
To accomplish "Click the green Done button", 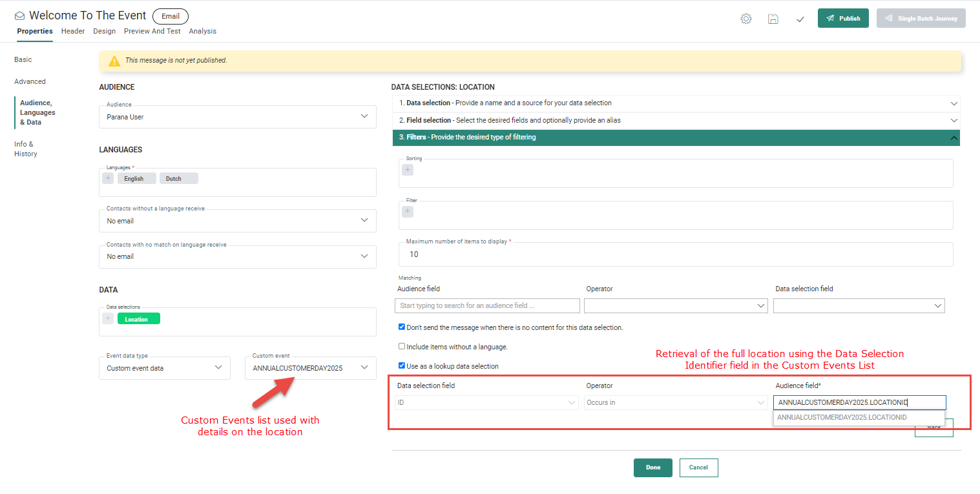I will tap(652, 468).
